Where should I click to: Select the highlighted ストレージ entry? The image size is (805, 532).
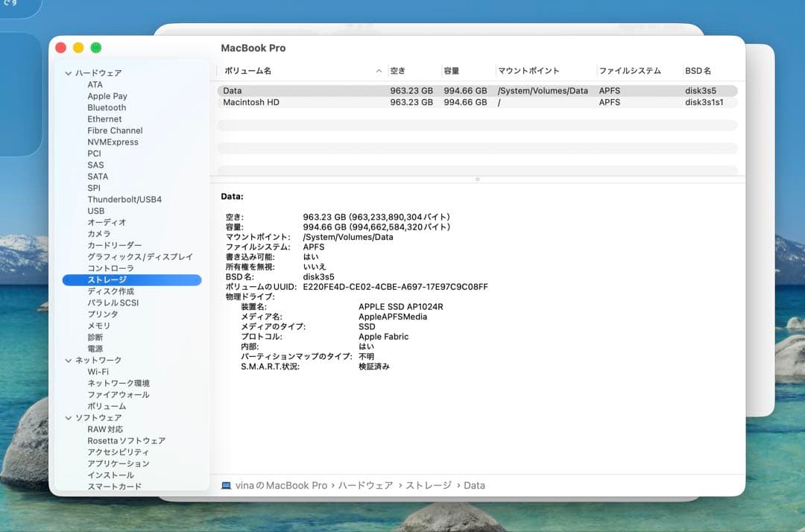pyautogui.click(x=132, y=280)
